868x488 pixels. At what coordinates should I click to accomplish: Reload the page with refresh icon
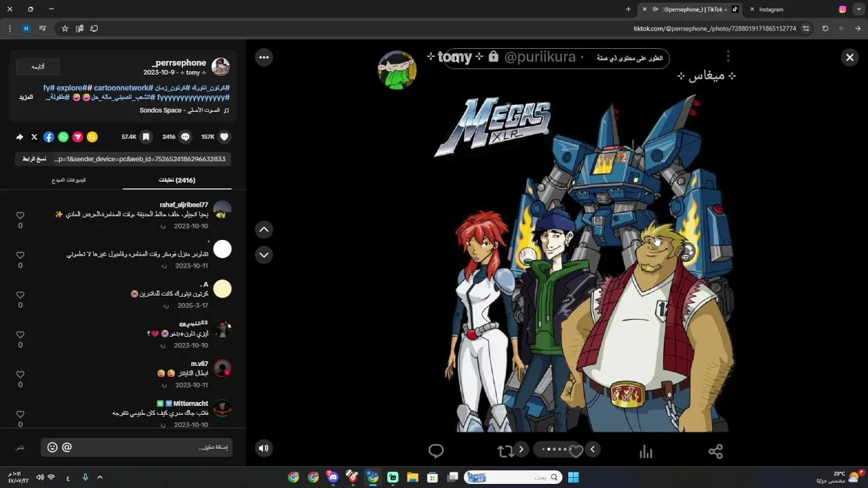[x=825, y=28]
